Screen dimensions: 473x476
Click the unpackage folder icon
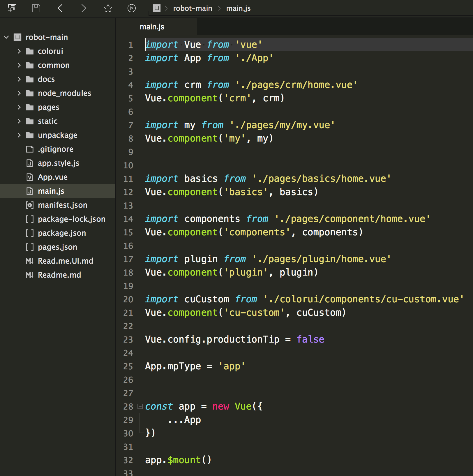(30, 135)
